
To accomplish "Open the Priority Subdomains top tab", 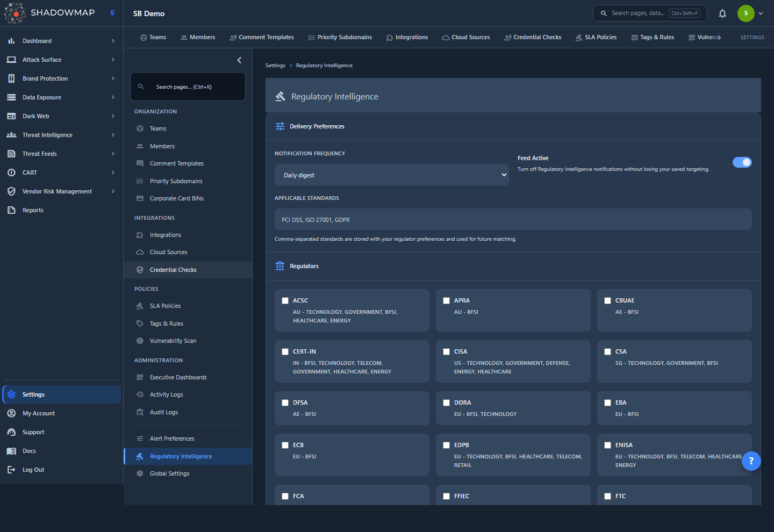I will 340,38.
